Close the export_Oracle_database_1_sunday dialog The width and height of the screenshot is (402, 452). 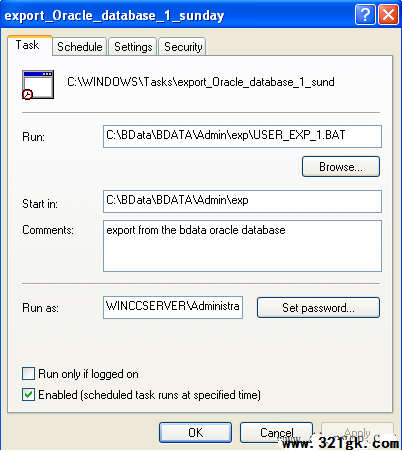[389, 15]
